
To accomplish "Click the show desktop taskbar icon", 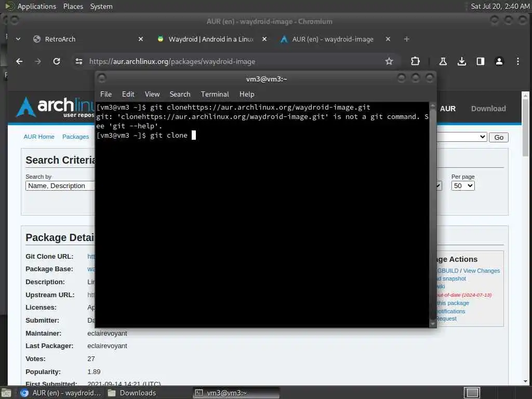I will 6,393.
